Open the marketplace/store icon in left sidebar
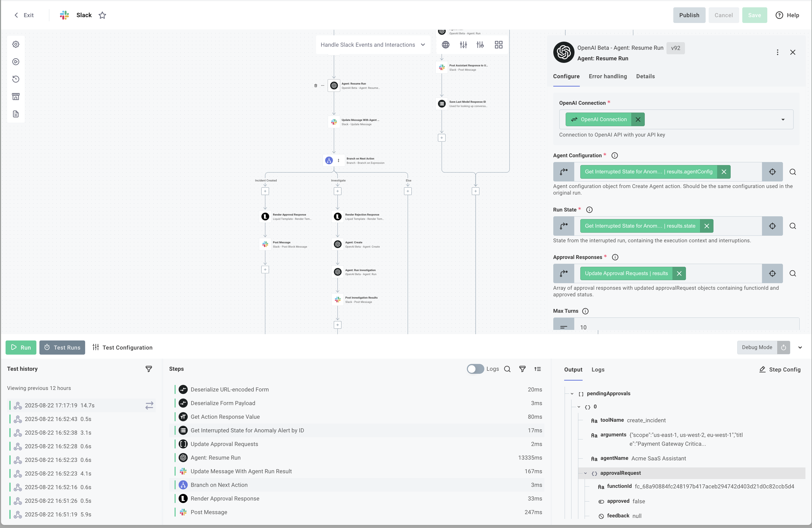Viewport: 812px width, 528px height. 16,96
